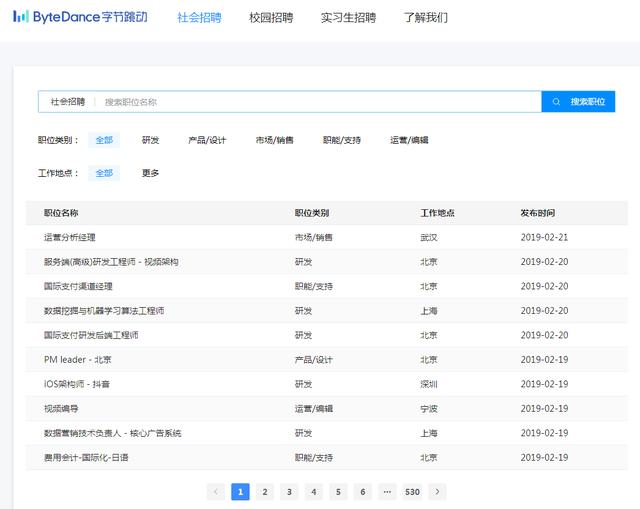
Task: Open the 社会招聘 search type selector
Action: coord(68,102)
